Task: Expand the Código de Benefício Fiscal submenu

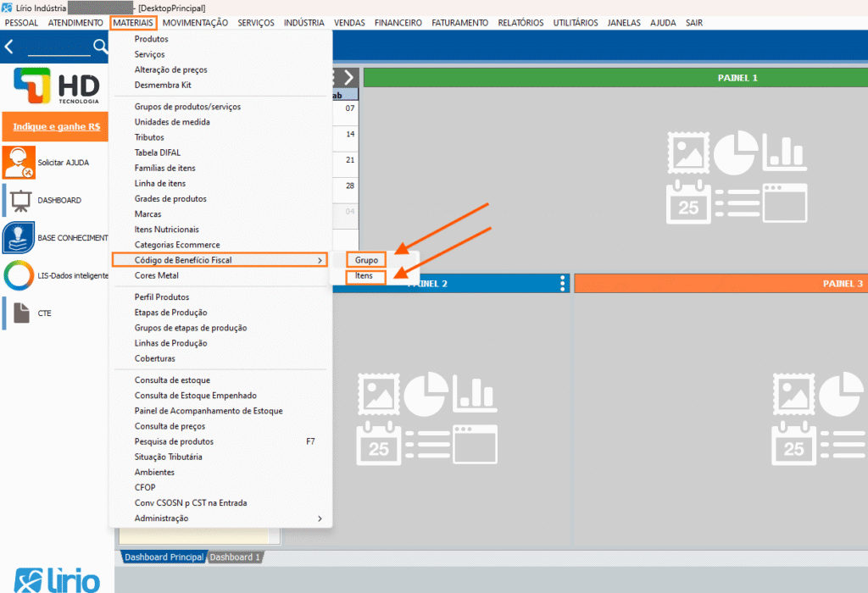Action: [219, 260]
